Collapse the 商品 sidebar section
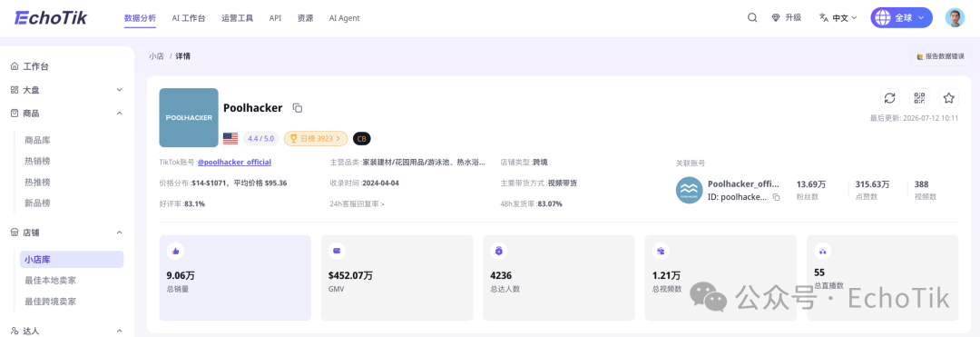Screen dimensions: 980x337 [120, 114]
